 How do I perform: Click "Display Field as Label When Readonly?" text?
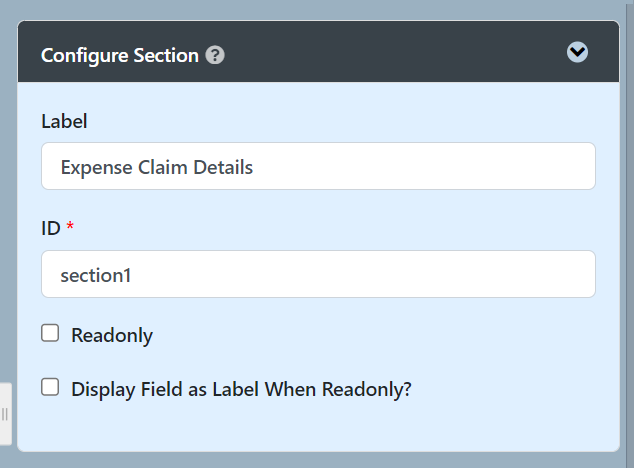pyautogui.click(x=241, y=390)
